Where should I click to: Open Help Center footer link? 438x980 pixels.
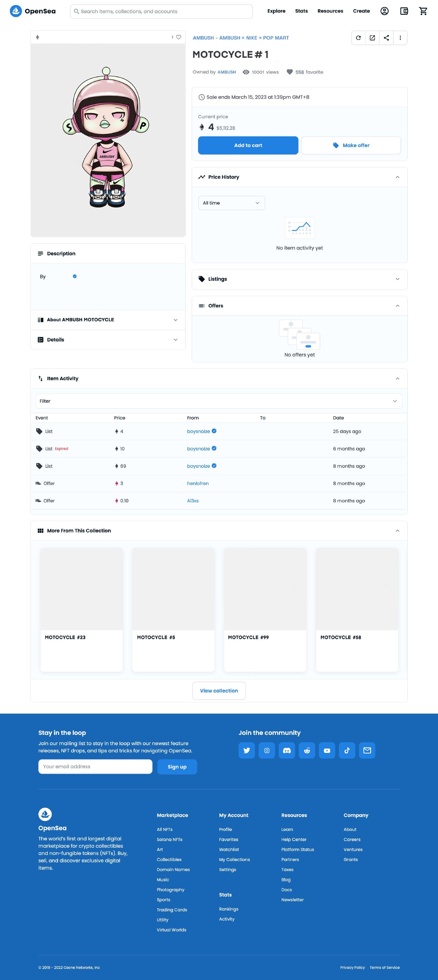pyautogui.click(x=294, y=839)
